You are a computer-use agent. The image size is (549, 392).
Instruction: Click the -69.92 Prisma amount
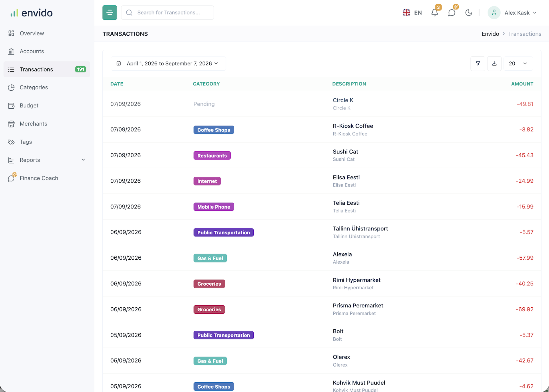525,309
